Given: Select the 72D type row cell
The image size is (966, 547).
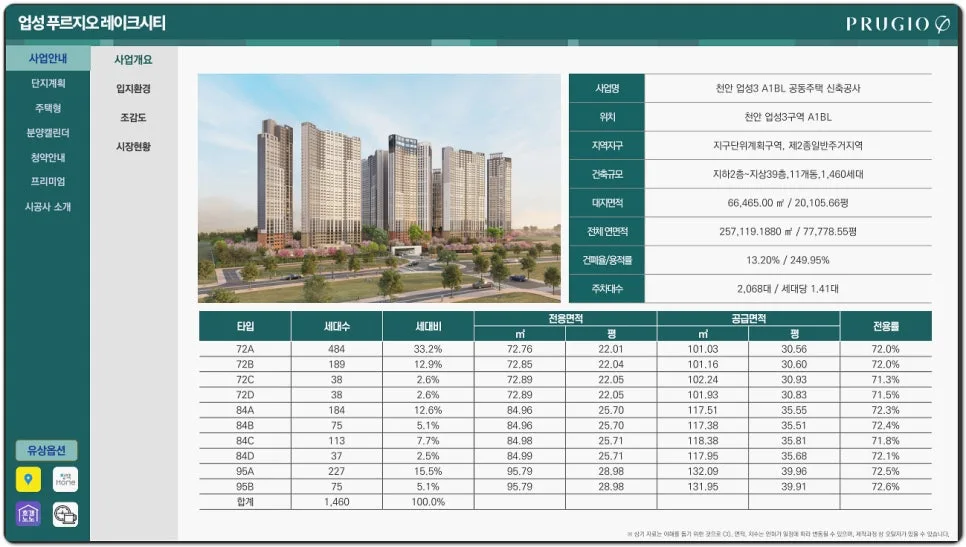Looking at the screenshot, I should click(x=245, y=395).
